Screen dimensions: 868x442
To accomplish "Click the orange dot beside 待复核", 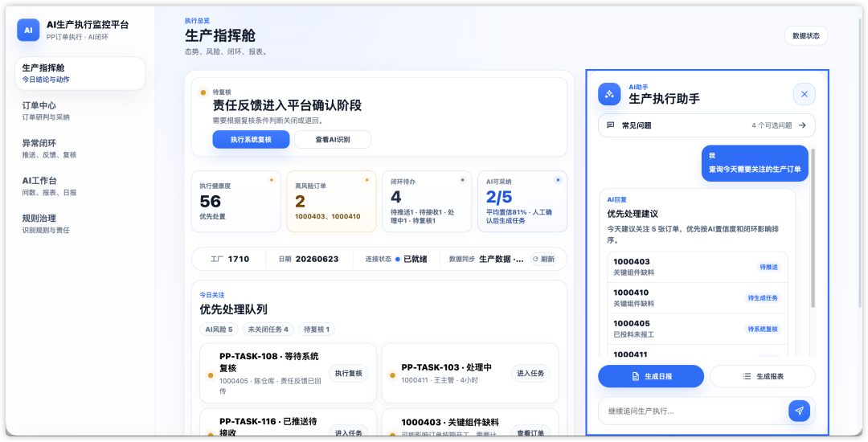I will pyautogui.click(x=203, y=92).
